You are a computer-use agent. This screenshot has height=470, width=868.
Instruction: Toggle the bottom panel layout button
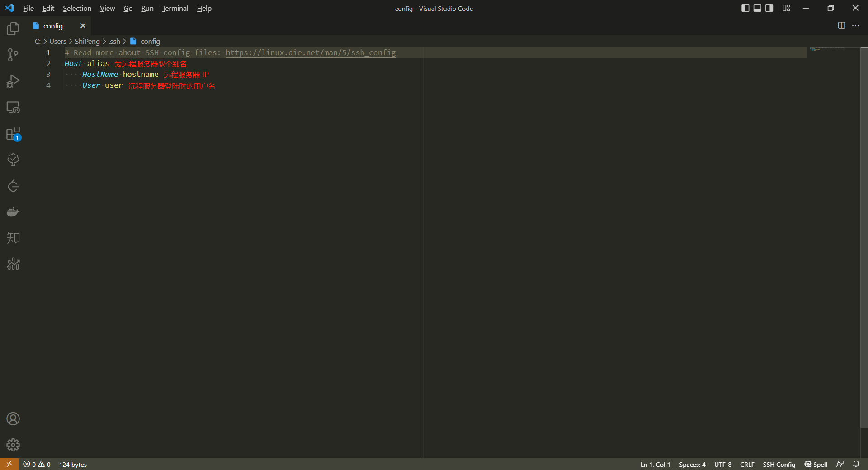757,8
